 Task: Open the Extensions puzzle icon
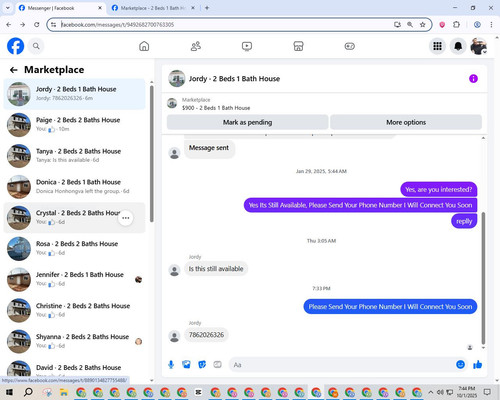[457, 25]
